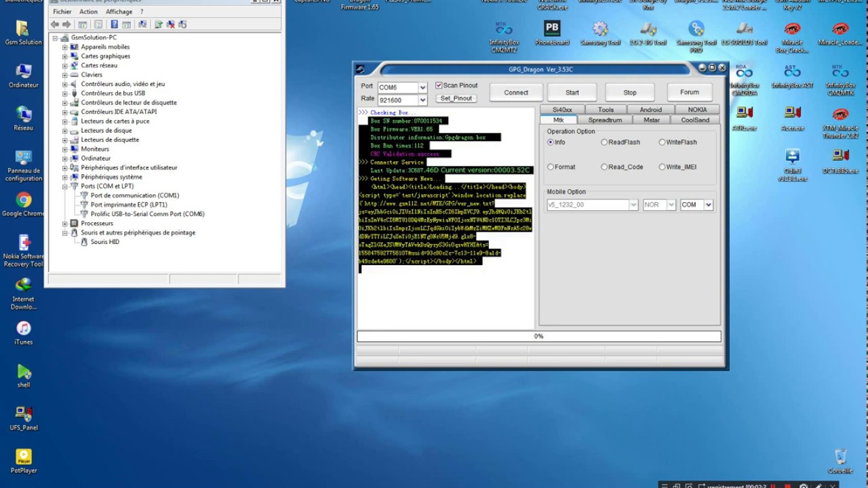Click the Set_Pinout button
The image size is (868, 488).
pyautogui.click(x=456, y=98)
